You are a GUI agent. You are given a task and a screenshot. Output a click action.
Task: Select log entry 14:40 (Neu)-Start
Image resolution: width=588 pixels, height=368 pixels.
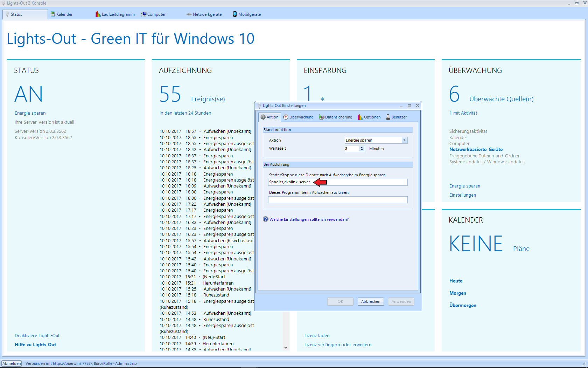(x=192, y=338)
